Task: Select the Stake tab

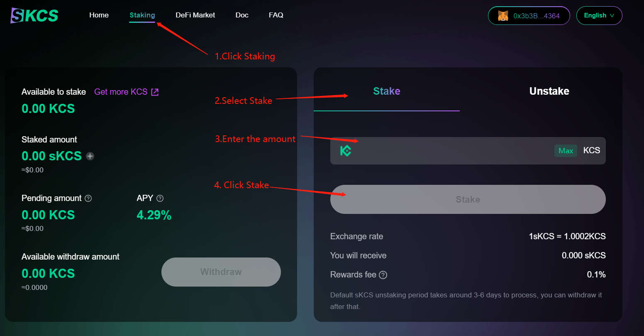Action: pos(386,91)
